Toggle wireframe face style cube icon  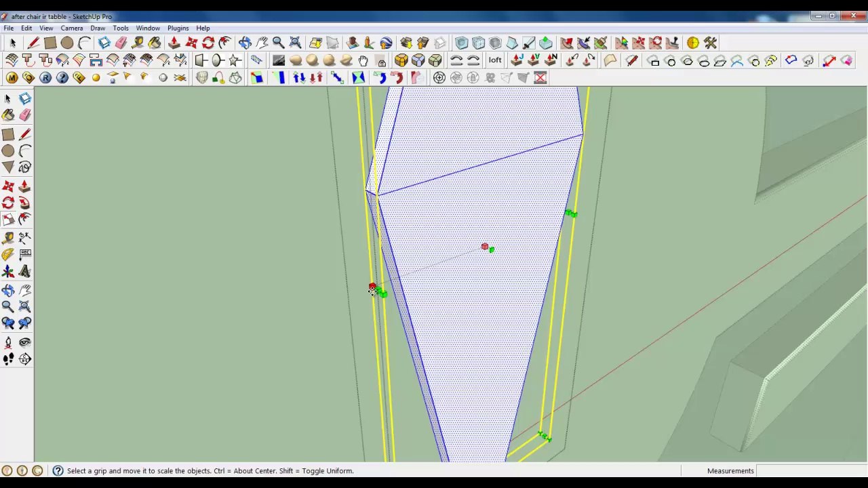click(x=478, y=43)
